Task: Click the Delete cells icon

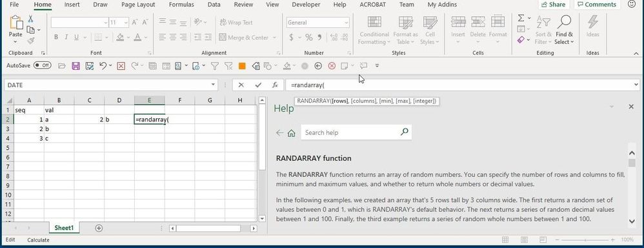Action: point(478,22)
